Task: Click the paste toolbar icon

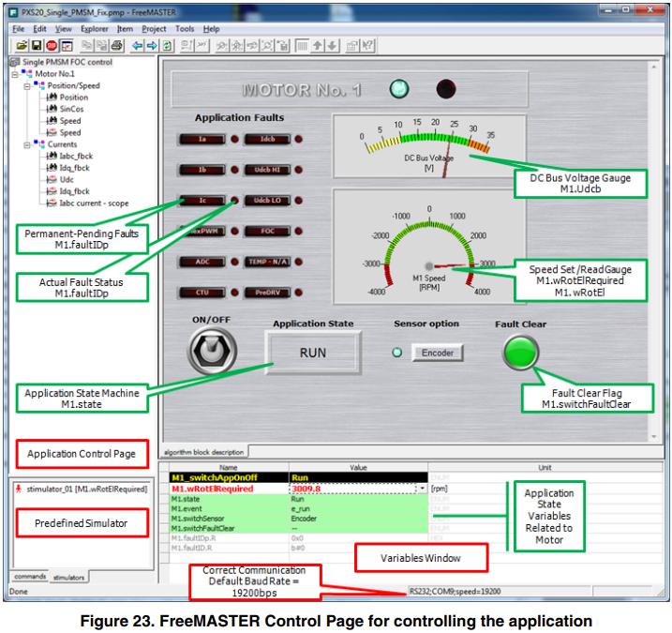Action: coord(101,45)
